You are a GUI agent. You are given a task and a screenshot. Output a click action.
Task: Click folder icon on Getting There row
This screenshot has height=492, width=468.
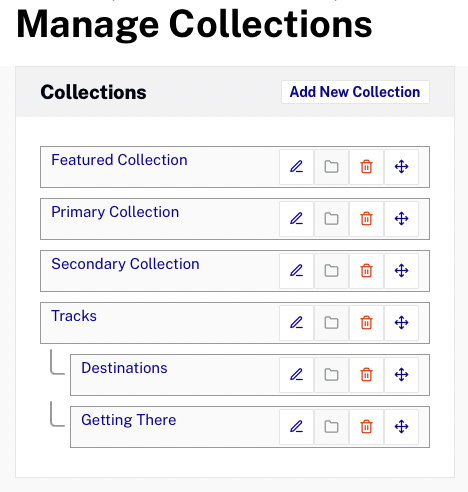point(331,427)
